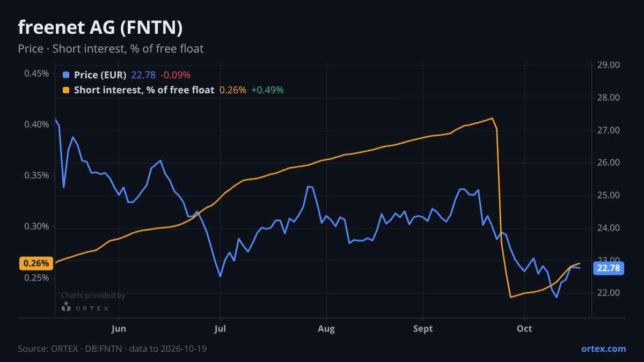Click the red -0.09% change value

[x=175, y=75]
